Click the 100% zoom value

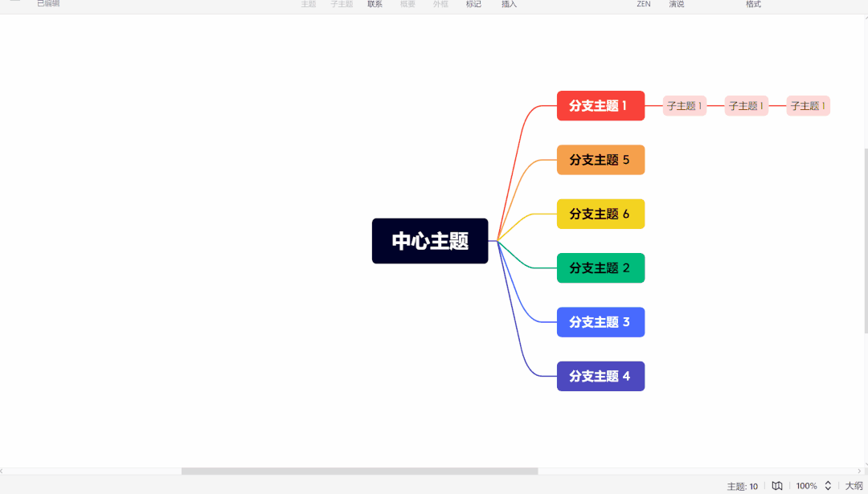[806, 486]
